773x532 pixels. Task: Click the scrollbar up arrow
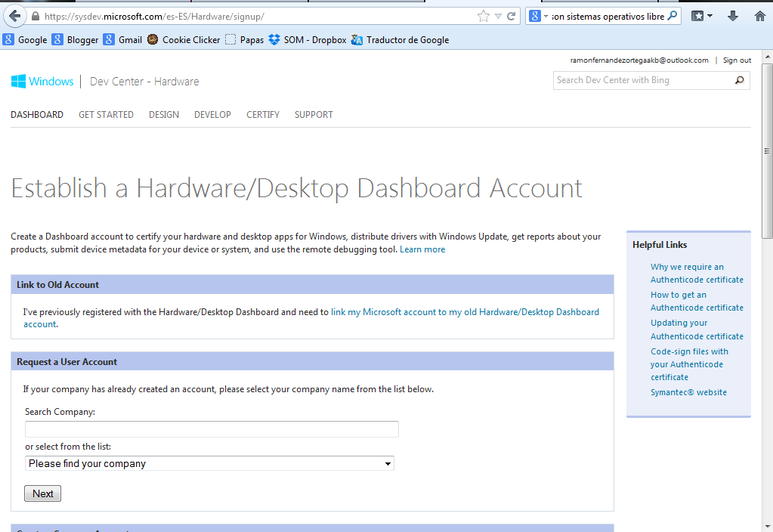[767, 57]
